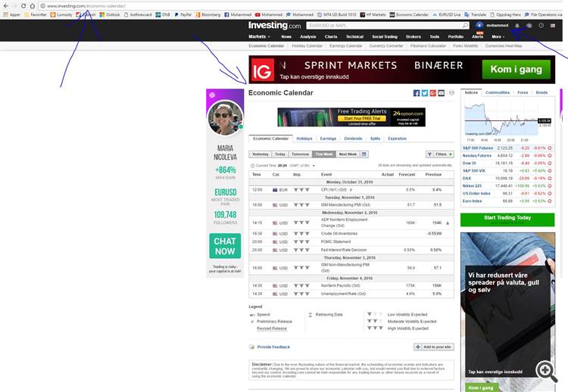Open the portfolio briefcase icon in header

coord(529,25)
